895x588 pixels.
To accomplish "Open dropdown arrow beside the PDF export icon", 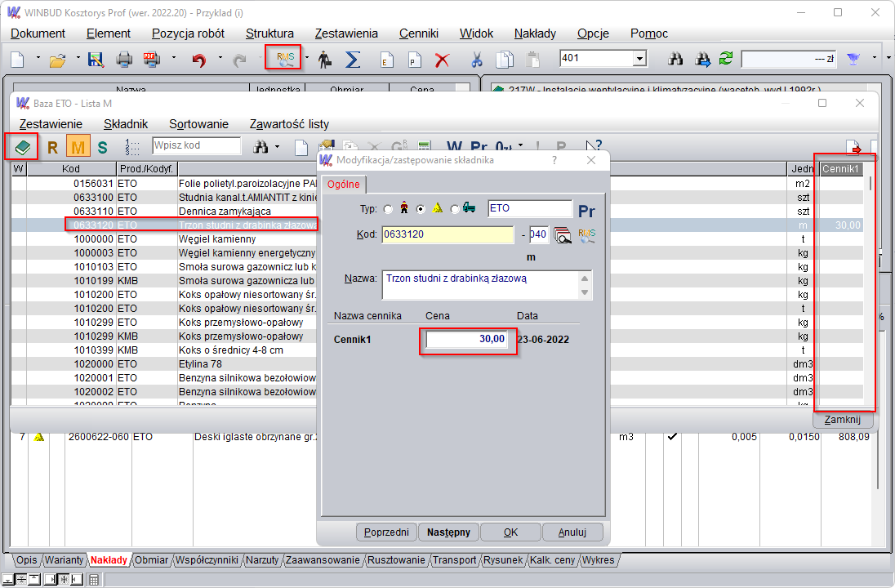I will [x=173, y=59].
